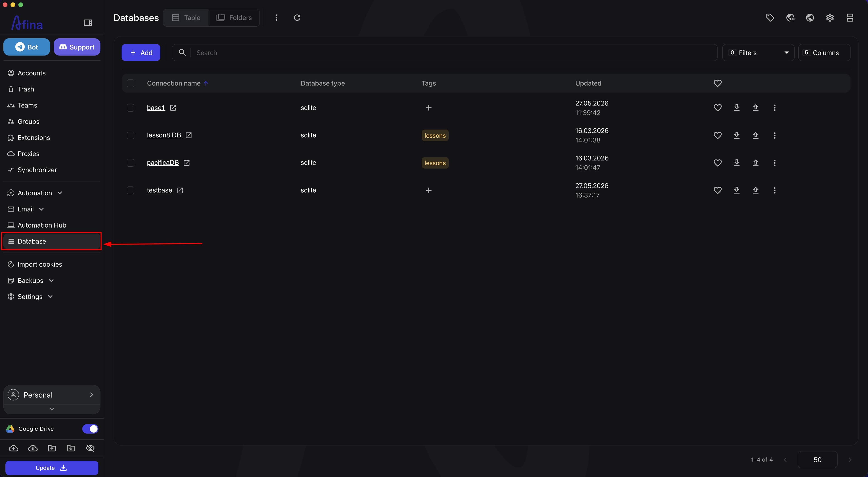Select all rows with header checkbox
Viewport: 868px width, 477px height.
(130, 83)
